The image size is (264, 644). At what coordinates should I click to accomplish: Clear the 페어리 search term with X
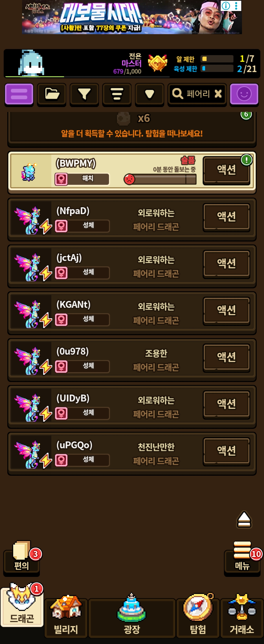(218, 94)
